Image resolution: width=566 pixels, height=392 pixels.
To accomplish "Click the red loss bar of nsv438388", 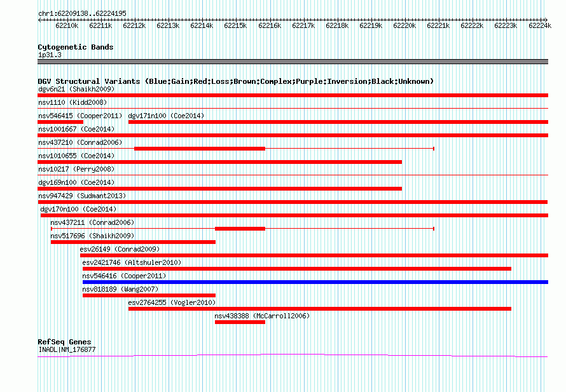I will (x=240, y=322).
